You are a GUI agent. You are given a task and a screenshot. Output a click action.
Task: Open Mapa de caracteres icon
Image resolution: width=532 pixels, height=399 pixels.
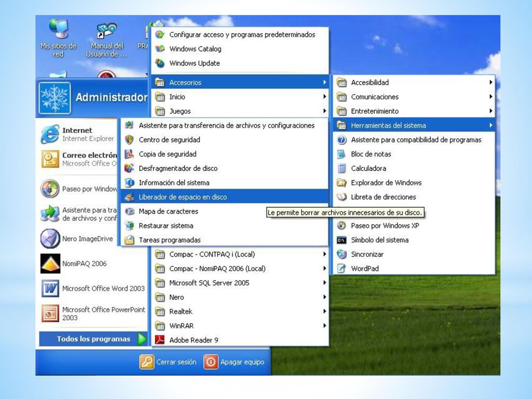click(129, 211)
